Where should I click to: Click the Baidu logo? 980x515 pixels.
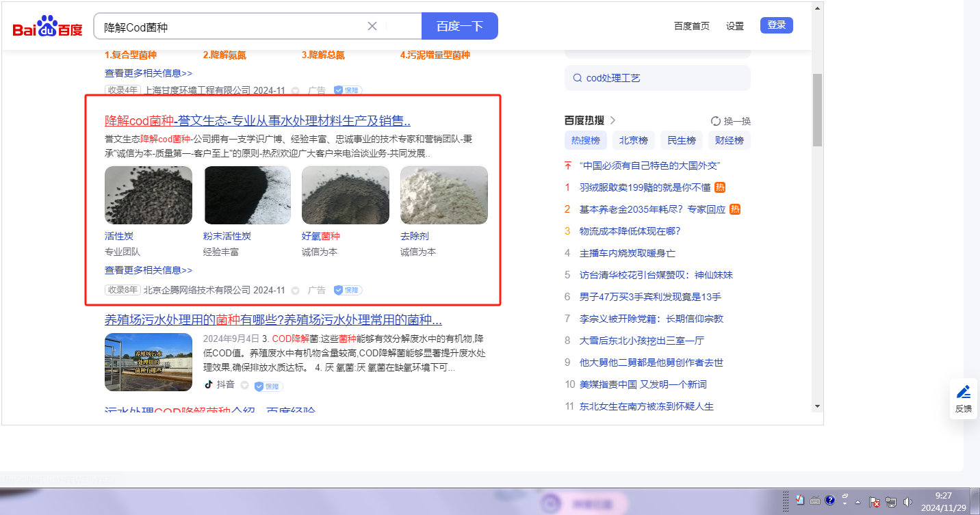click(47, 27)
